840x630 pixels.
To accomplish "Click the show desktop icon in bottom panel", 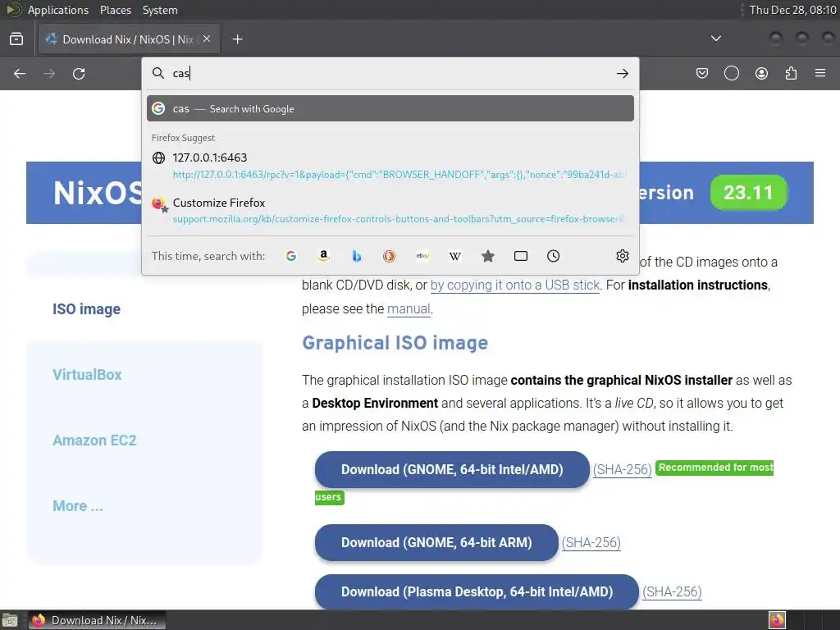I will click(9, 620).
